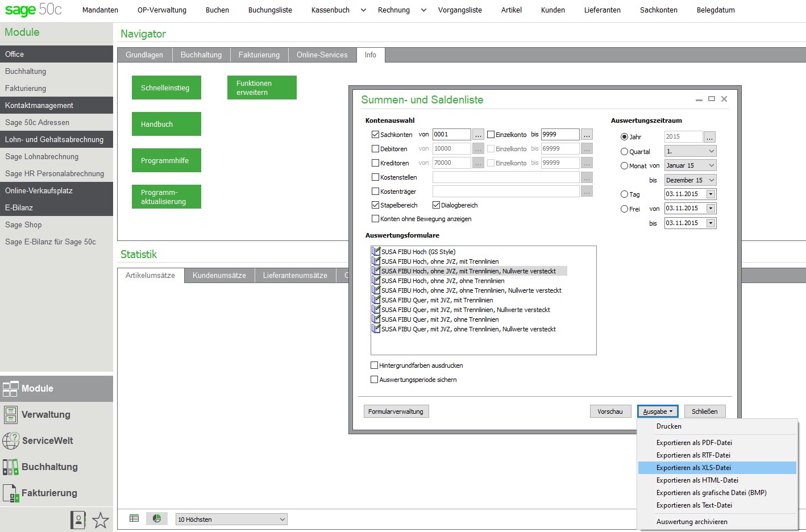Image resolution: width=806 pixels, height=532 pixels.
Task: Toggle the Dialogbereich checkbox
Action: pos(436,205)
